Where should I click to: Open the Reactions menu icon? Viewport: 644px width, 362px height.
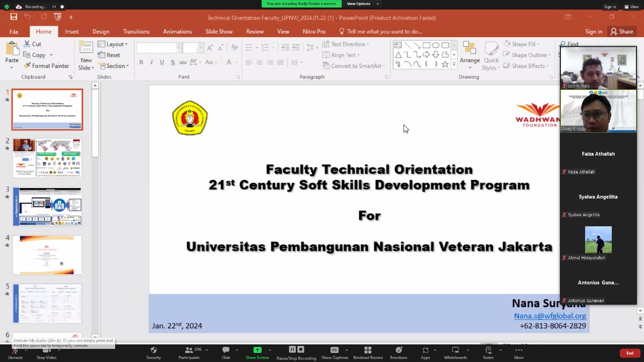coord(398,350)
